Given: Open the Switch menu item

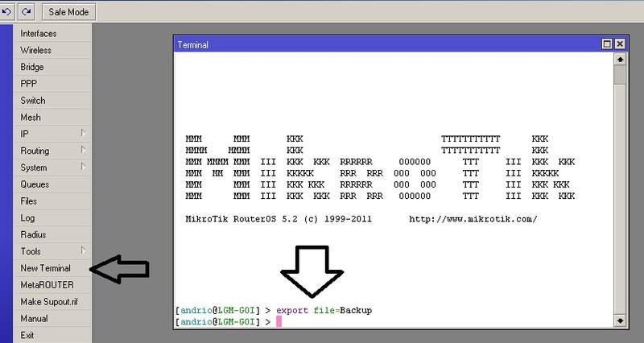Looking at the screenshot, I should (x=52, y=101).
